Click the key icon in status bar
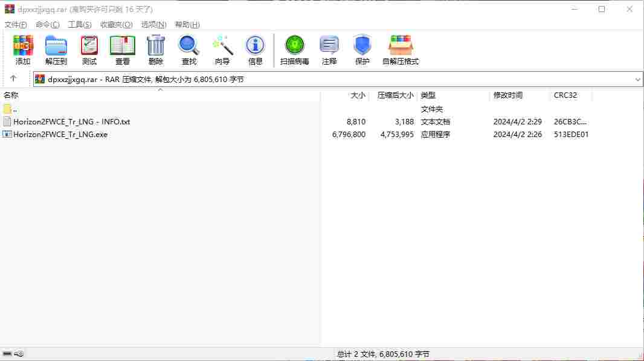This screenshot has height=361, width=644. [x=19, y=354]
